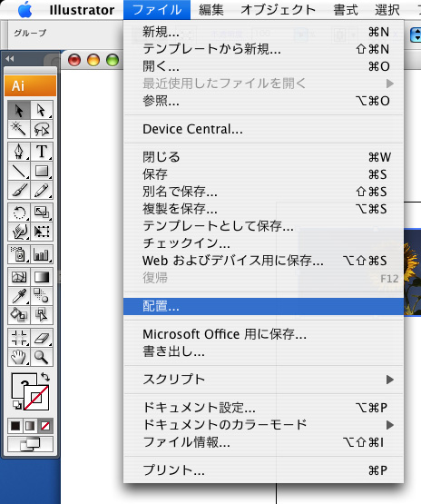Select the Live Paint Bucket tool
Viewport: 421px width, 504px height.
click(x=19, y=315)
